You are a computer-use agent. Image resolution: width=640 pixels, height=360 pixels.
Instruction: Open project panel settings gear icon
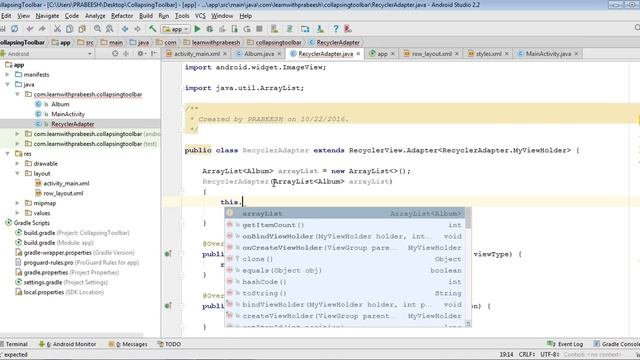(140, 53)
